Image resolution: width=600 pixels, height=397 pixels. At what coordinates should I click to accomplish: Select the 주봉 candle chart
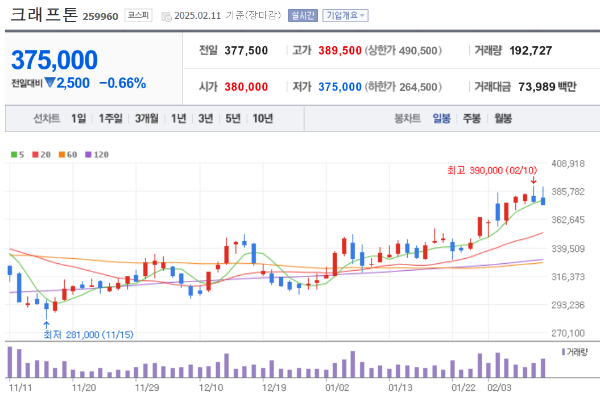click(472, 119)
